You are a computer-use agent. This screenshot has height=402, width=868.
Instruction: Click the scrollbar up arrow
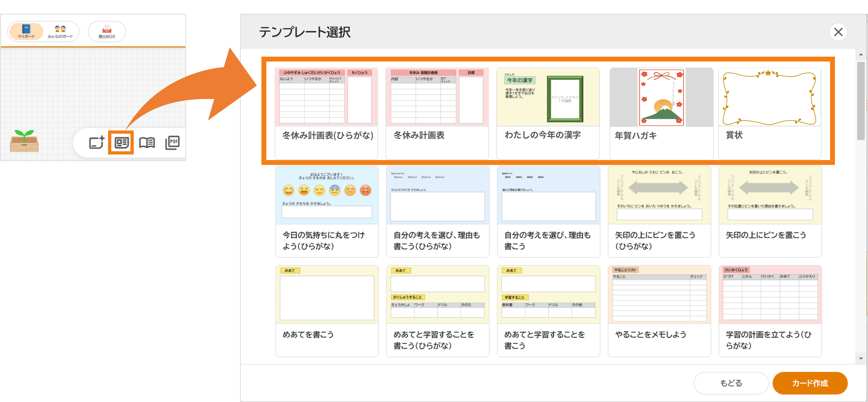[x=861, y=54]
